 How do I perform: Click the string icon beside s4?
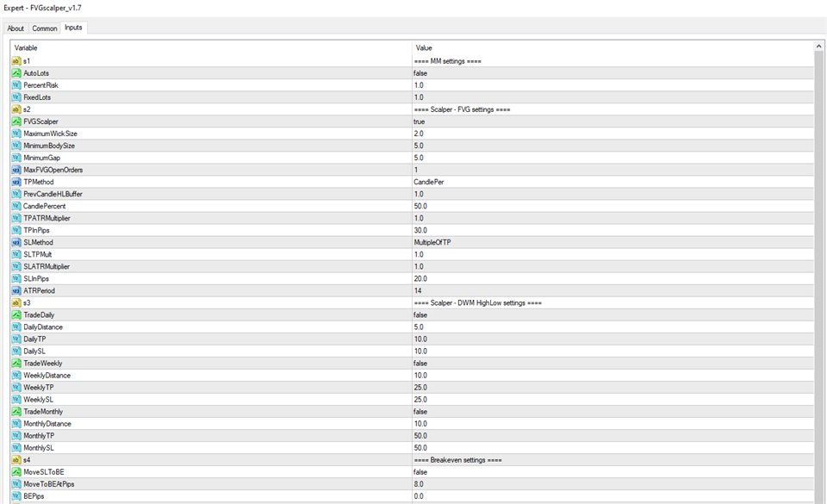tap(16, 460)
